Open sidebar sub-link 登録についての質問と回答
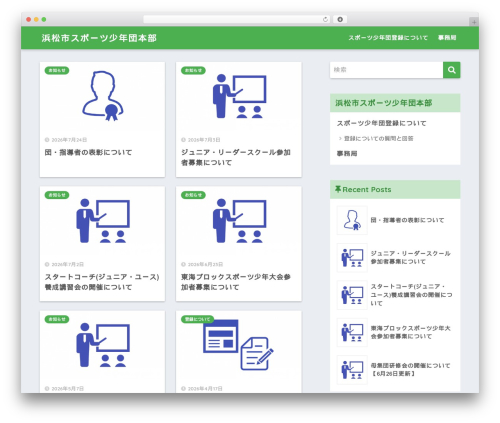The height and width of the screenshot is (423, 500). click(x=378, y=138)
